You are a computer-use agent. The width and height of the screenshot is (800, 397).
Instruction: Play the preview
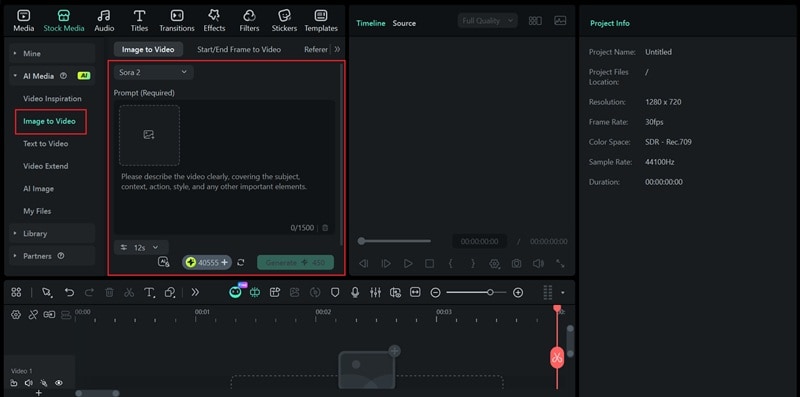(x=408, y=263)
